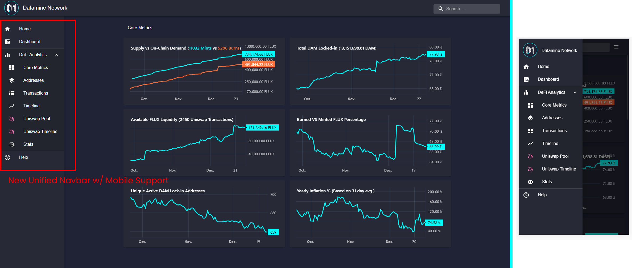644x268 pixels.
Task: Open Uniswap Pool label in the mobile drawer
Action: click(555, 156)
